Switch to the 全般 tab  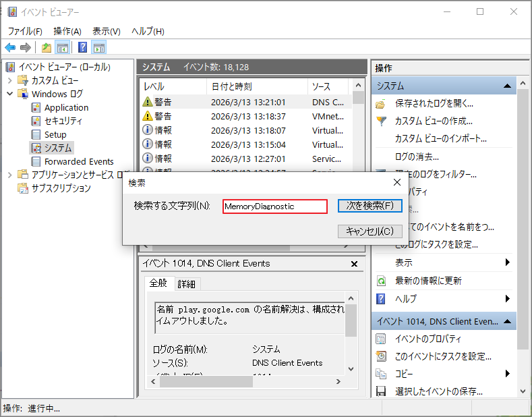[x=158, y=283]
